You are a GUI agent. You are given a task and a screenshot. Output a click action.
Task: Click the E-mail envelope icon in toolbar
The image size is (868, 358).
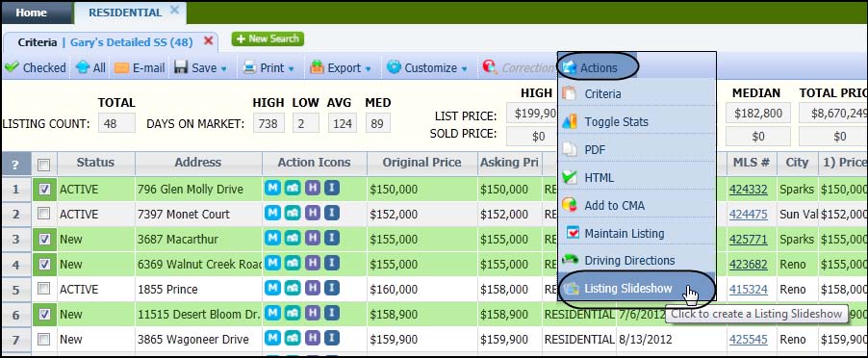point(121,68)
